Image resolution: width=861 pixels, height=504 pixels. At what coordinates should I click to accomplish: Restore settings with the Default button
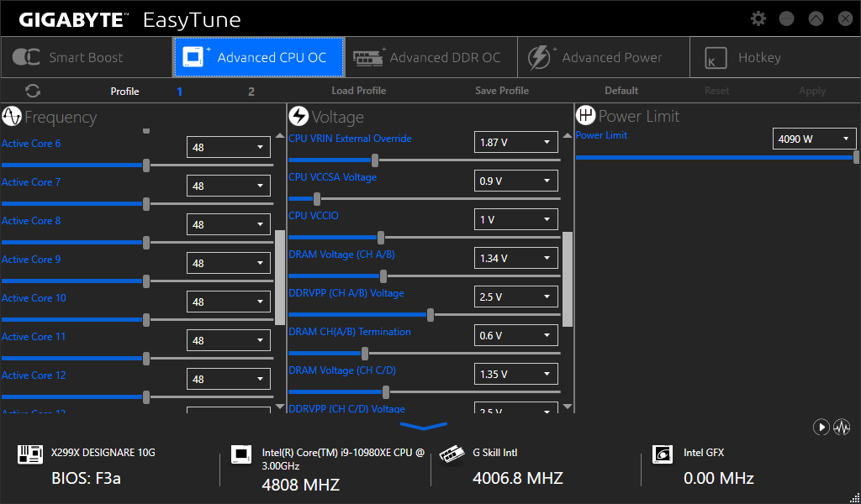point(621,91)
